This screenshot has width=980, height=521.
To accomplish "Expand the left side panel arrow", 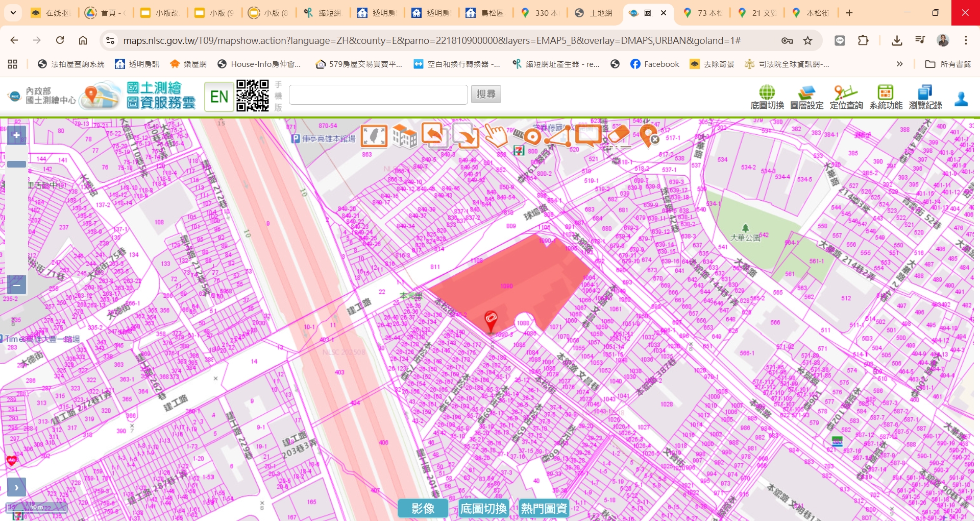I will 16,487.
